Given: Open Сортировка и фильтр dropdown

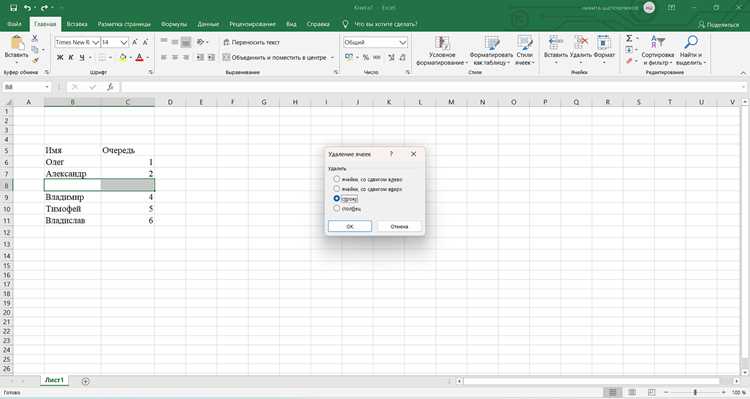Looking at the screenshot, I should pos(658,50).
